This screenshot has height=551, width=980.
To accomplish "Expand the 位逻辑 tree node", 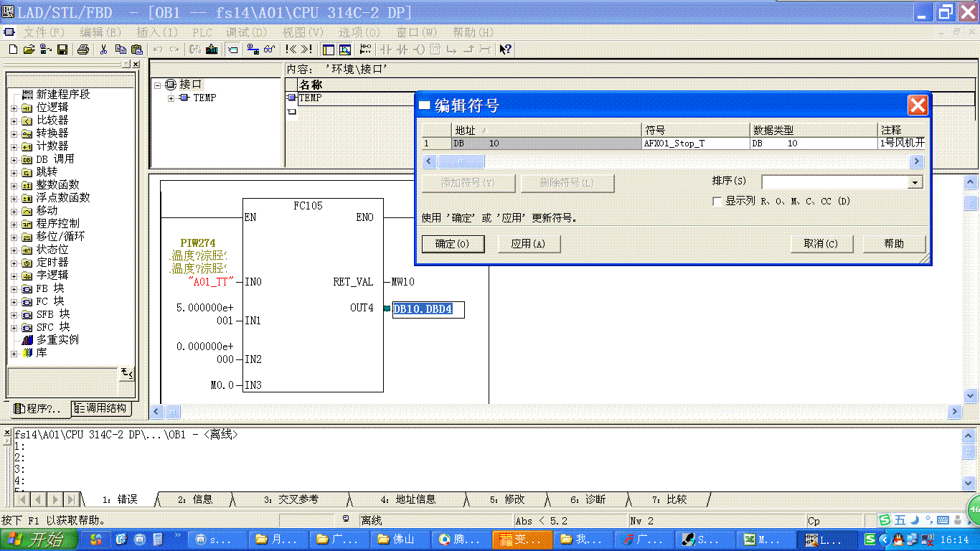I will (x=14, y=108).
